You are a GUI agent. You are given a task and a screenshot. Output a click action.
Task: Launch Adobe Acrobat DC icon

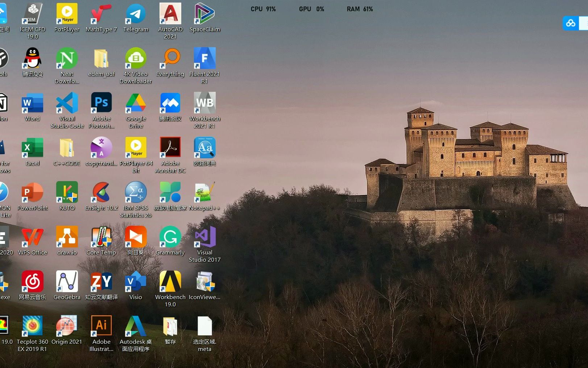coord(170,155)
